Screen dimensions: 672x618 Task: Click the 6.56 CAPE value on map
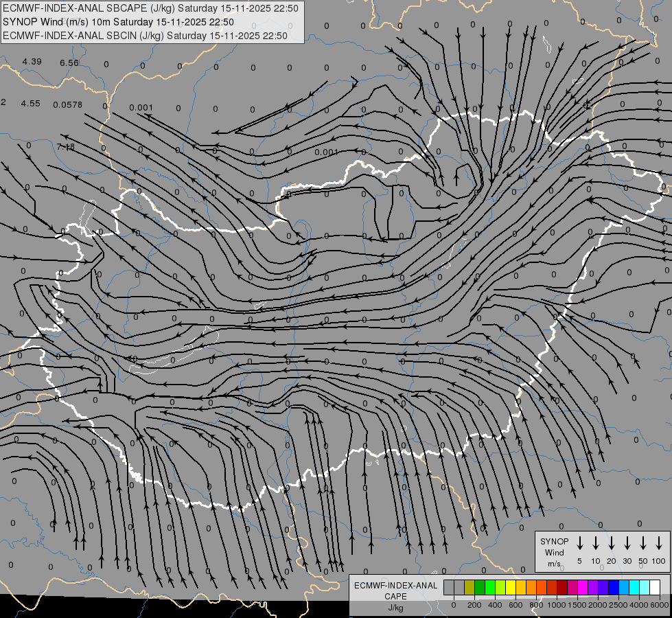pos(69,62)
